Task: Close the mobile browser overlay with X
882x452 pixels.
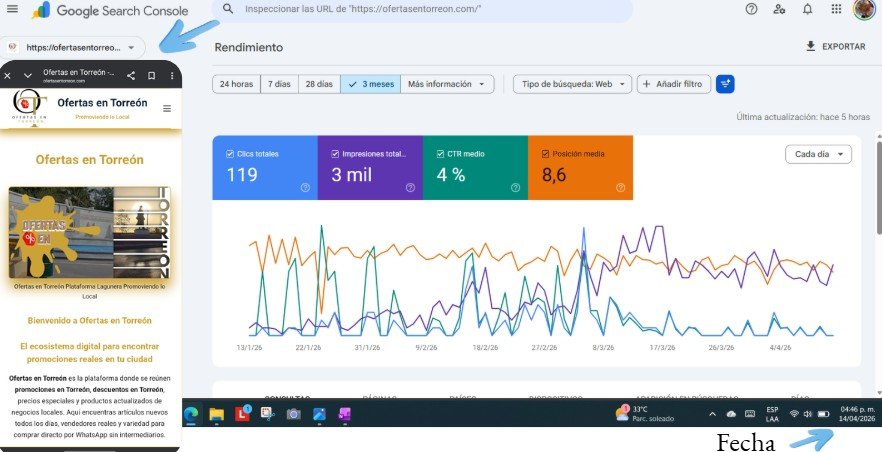Action: (x=7, y=75)
